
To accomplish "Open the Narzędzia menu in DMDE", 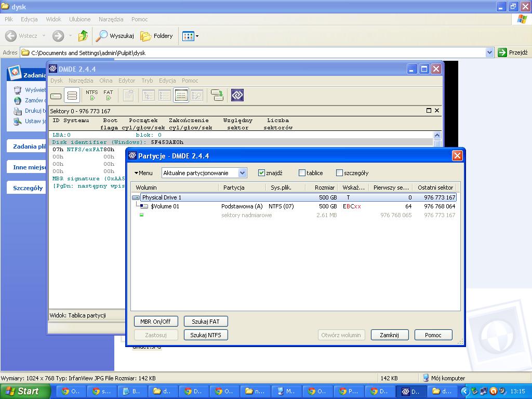I will point(81,81).
